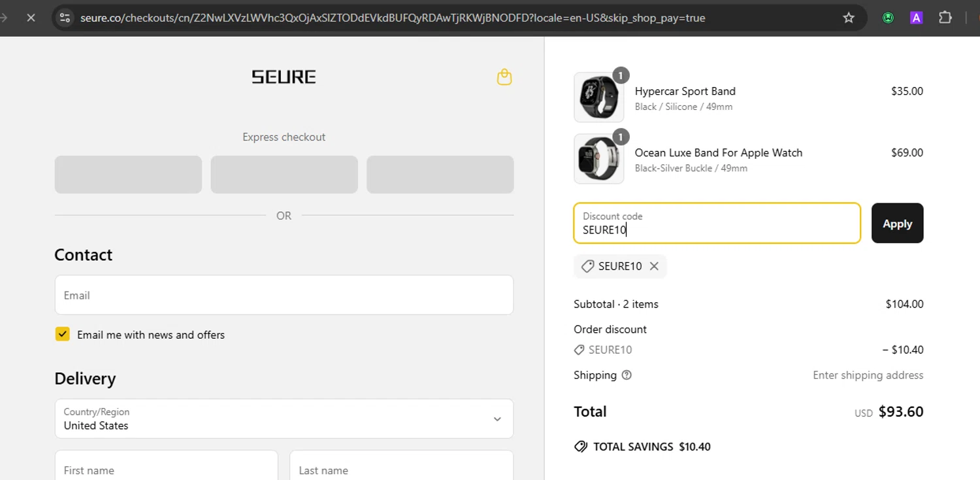The image size is (980, 480).
Task: Click the Contact heading
Action: coord(83,254)
